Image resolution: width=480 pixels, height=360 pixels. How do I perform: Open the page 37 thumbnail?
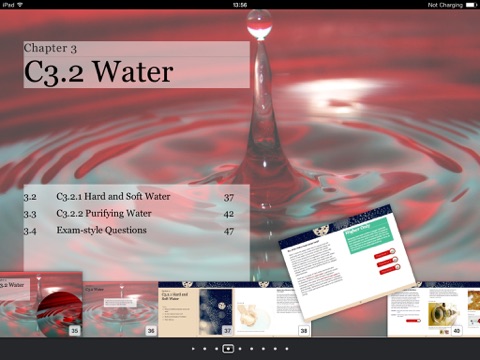tap(196, 309)
